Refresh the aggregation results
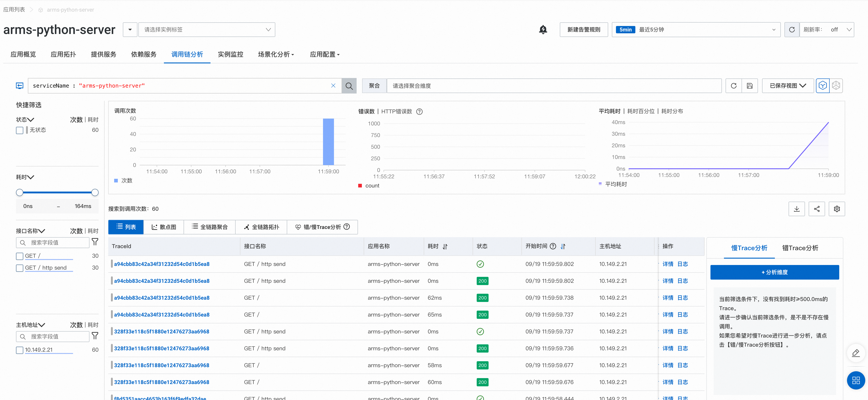This screenshot has height=400, width=868. 734,86
